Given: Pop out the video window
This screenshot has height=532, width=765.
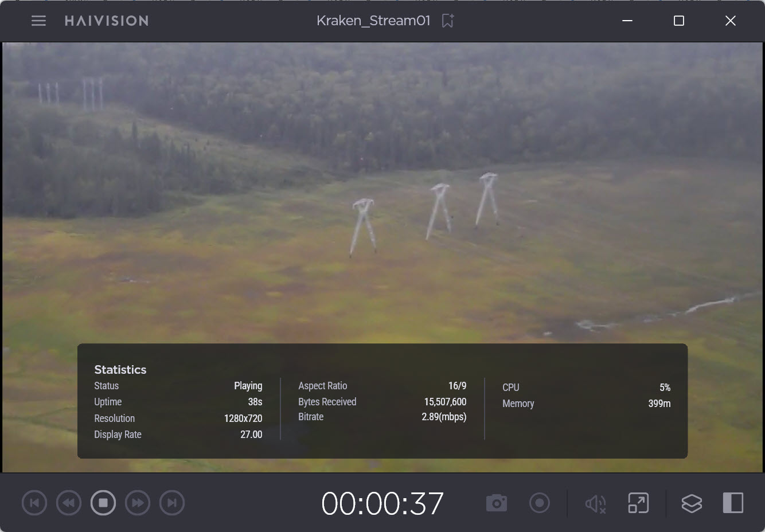Looking at the screenshot, I should pos(638,503).
